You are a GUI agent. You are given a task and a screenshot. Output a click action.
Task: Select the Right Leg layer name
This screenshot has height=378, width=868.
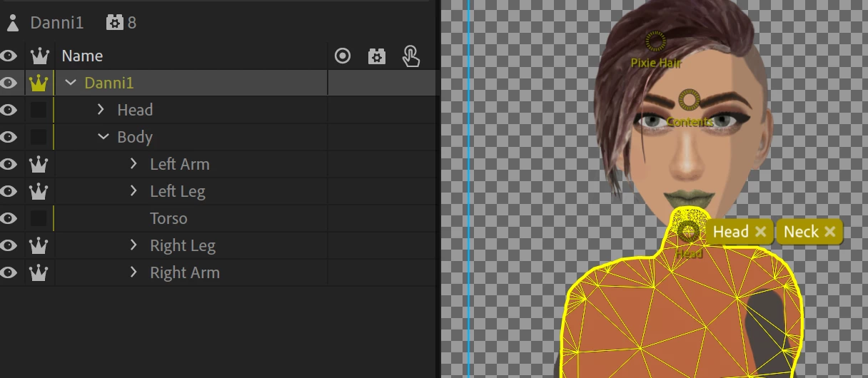pyautogui.click(x=183, y=245)
